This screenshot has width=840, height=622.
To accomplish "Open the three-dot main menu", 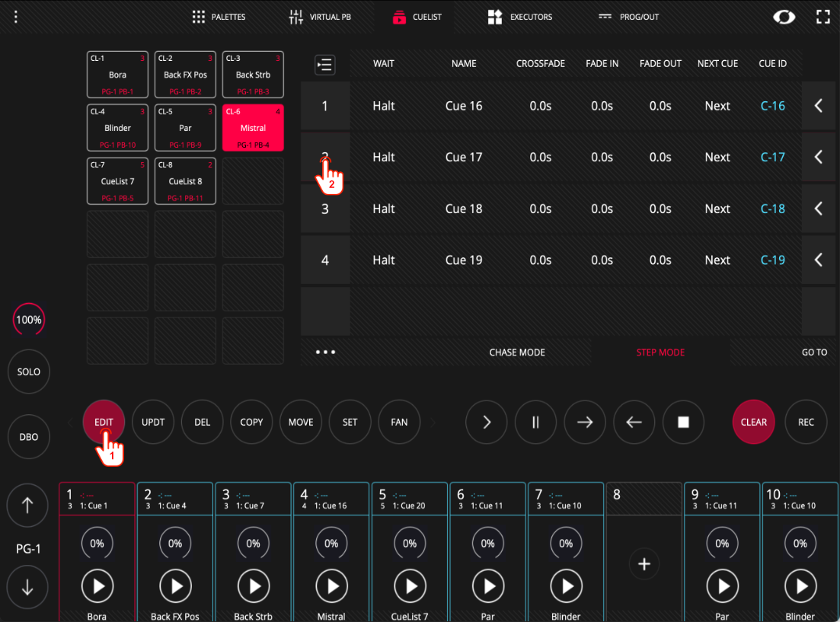I will (16, 18).
